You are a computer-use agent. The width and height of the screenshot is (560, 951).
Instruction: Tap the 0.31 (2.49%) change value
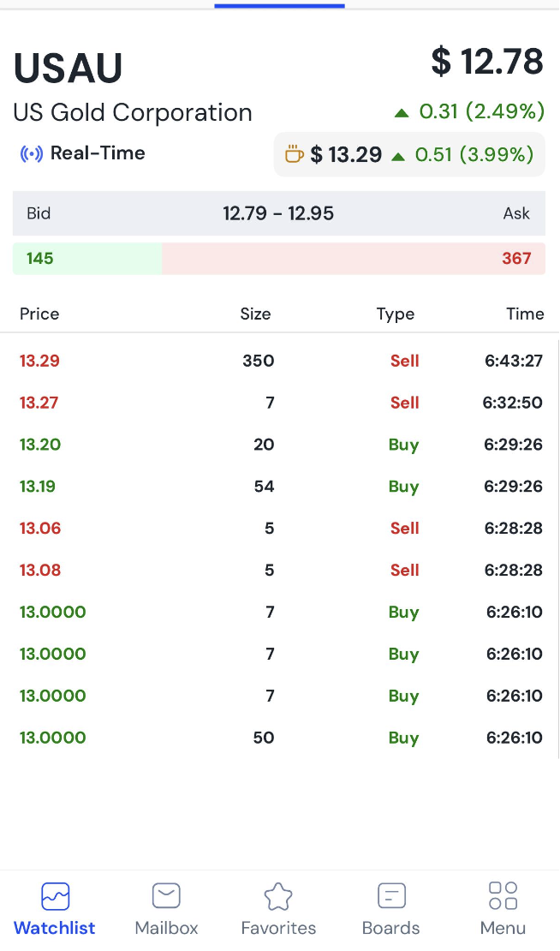482,111
